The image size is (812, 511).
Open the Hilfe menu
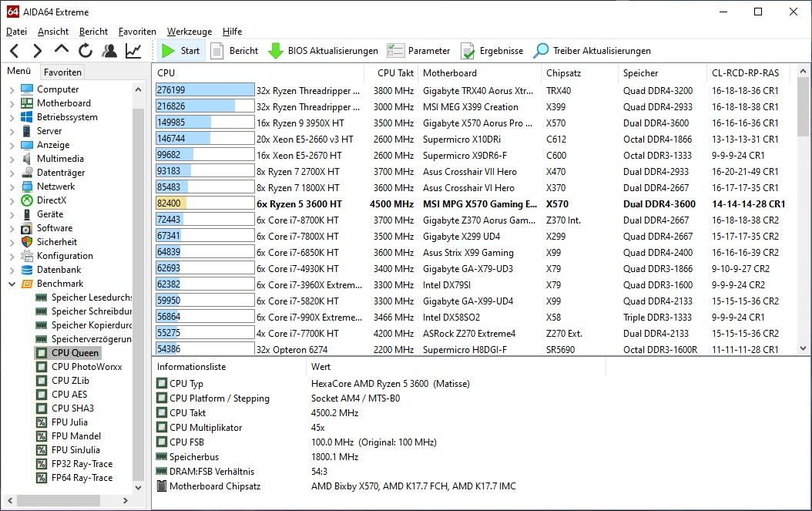pyautogui.click(x=232, y=32)
